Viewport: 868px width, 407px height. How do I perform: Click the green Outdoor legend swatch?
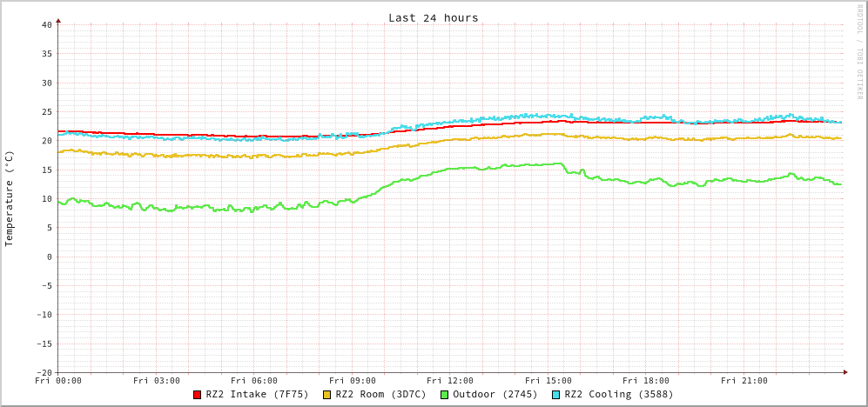tap(444, 395)
